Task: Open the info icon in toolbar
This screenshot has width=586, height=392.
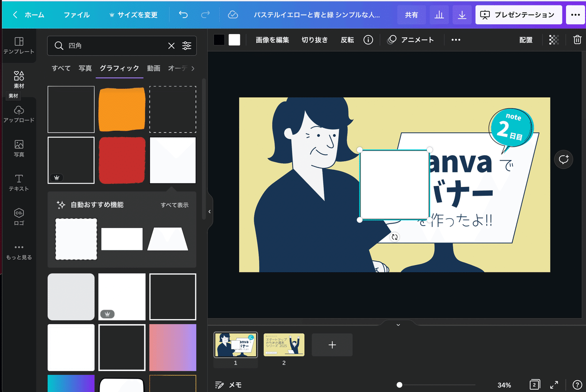Action: click(368, 40)
